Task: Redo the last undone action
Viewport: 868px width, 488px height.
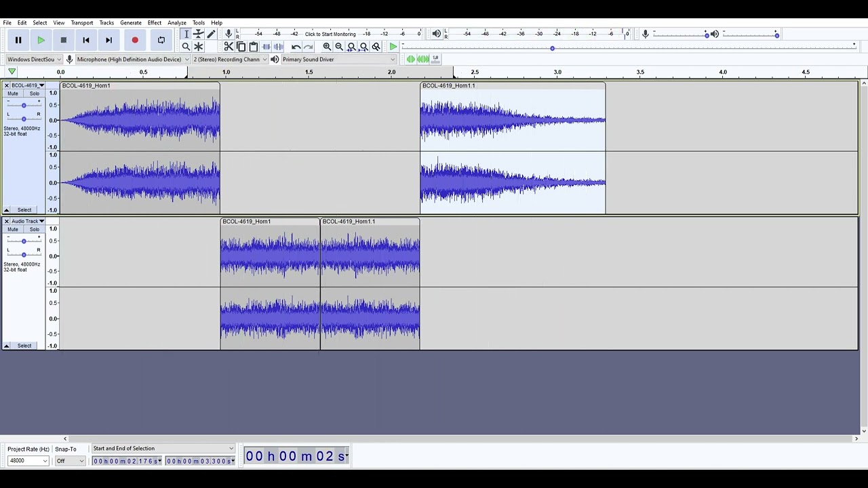Action: tap(309, 47)
